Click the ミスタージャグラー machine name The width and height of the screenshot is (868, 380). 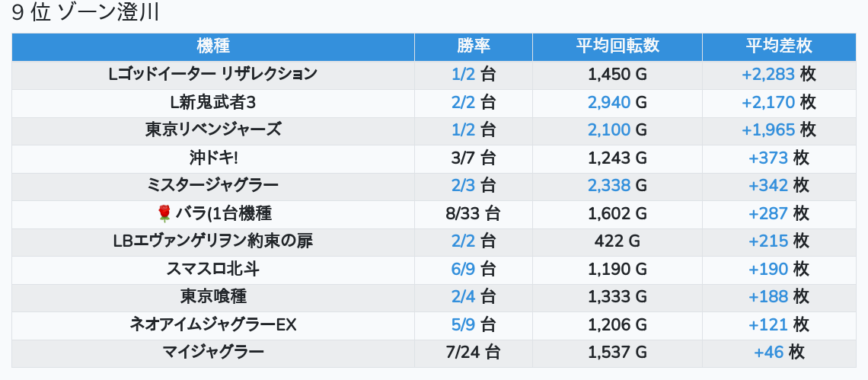coord(213,185)
